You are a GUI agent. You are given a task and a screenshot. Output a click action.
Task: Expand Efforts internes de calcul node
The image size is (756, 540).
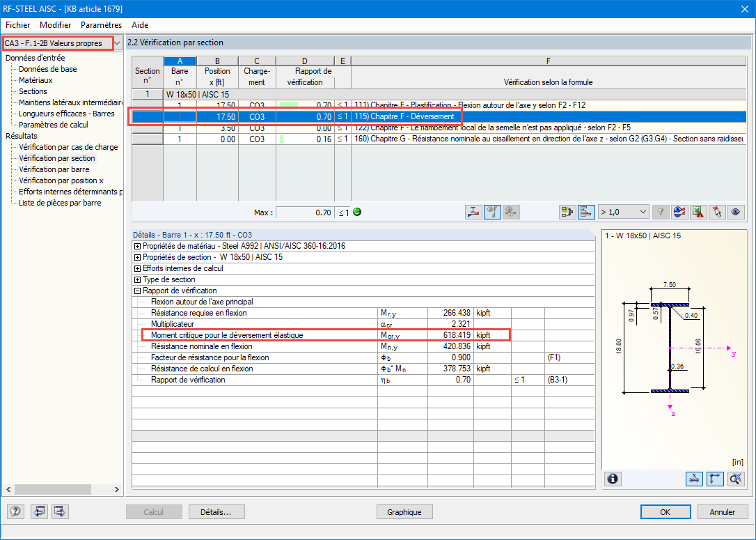(137, 268)
